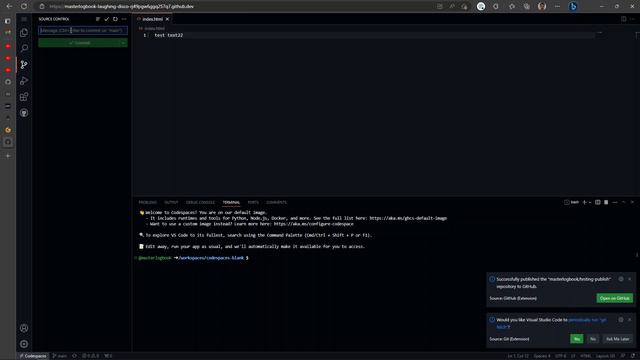The image size is (640, 360).
Task: Open the browser profile avatar
Action: click(x=542, y=6)
